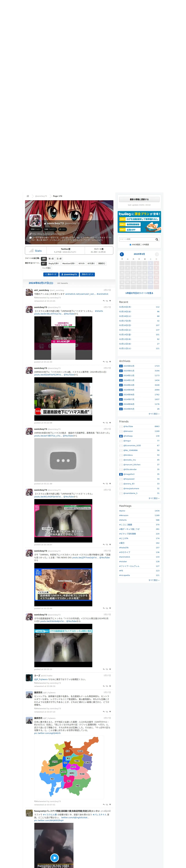Apply the RTのみ filter
Viewport: 186px width, 868px height.
(x=82, y=263)
